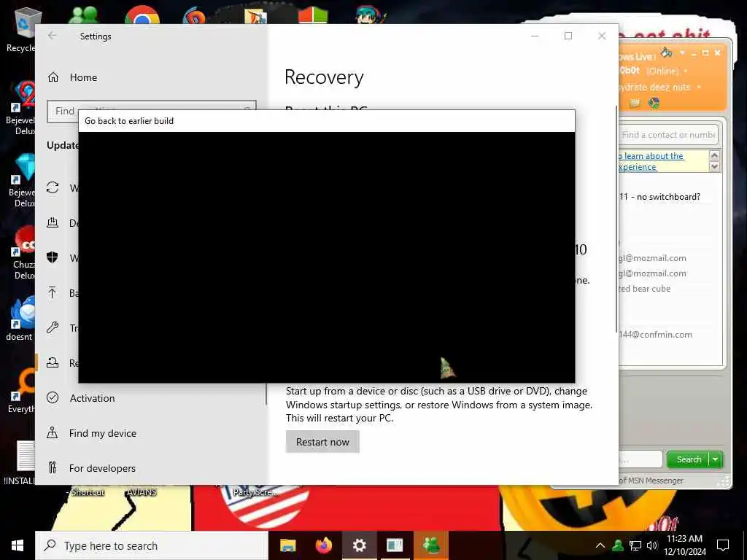The height and width of the screenshot is (560, 747).
Task: Click learn about the experience link
Action: (651, 161)
